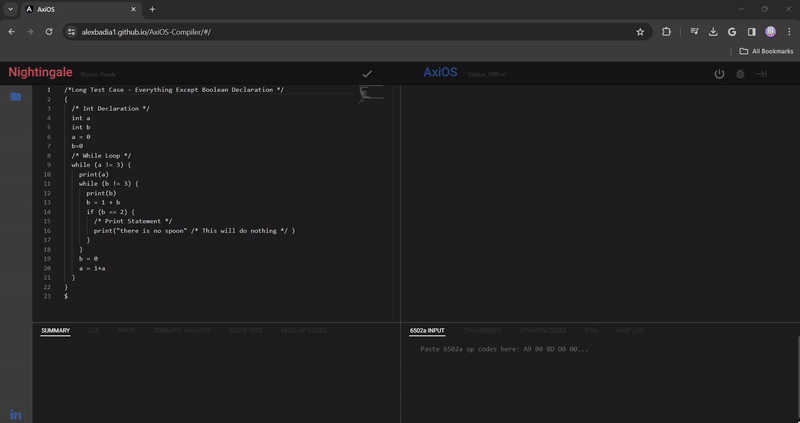Select the CPU/PROCESSES tab

pos(543,331)
